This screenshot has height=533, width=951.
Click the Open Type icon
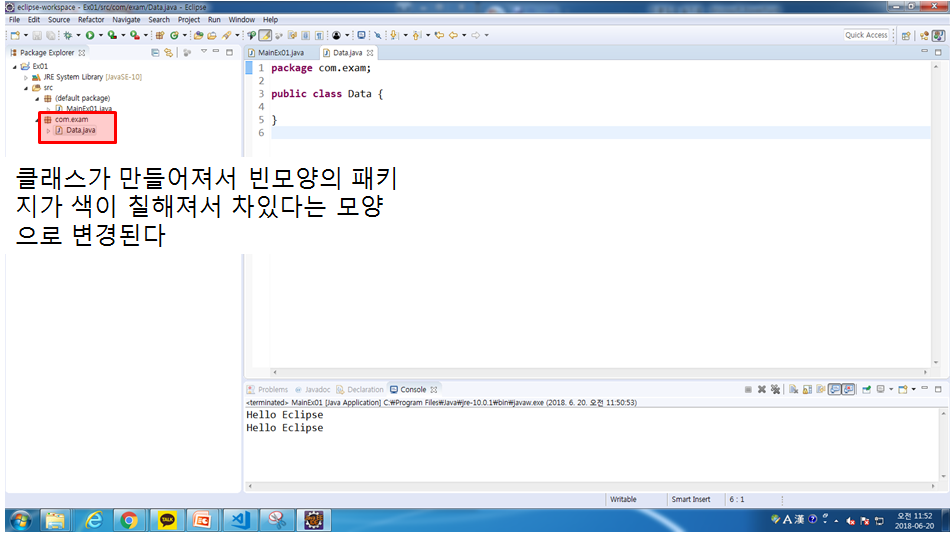click(198, 35)
